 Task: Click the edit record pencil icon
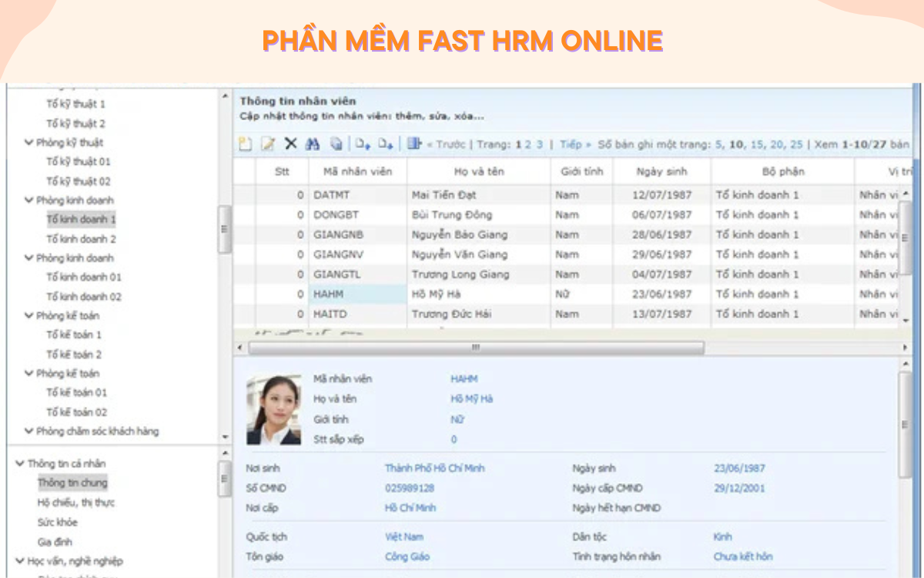(267, 143)
